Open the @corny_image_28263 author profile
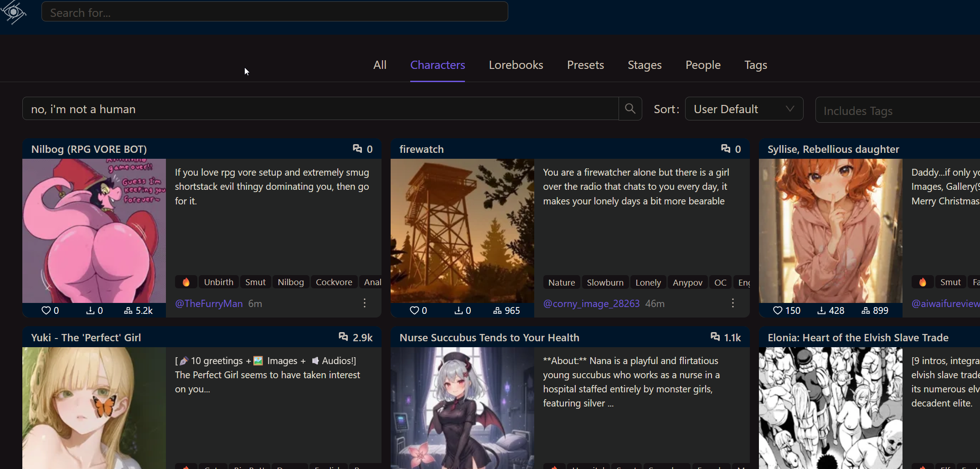This screenshot has height=469, width=980. point(591,304)
